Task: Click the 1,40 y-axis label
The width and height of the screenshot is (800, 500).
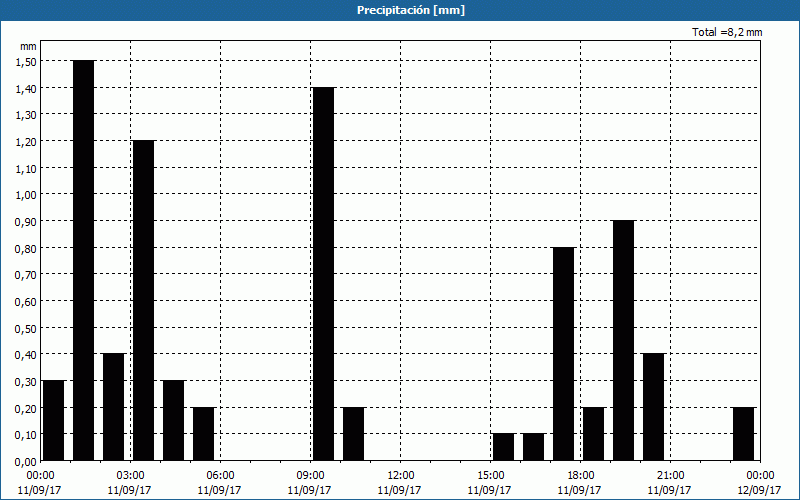Action: coord(26,88)
